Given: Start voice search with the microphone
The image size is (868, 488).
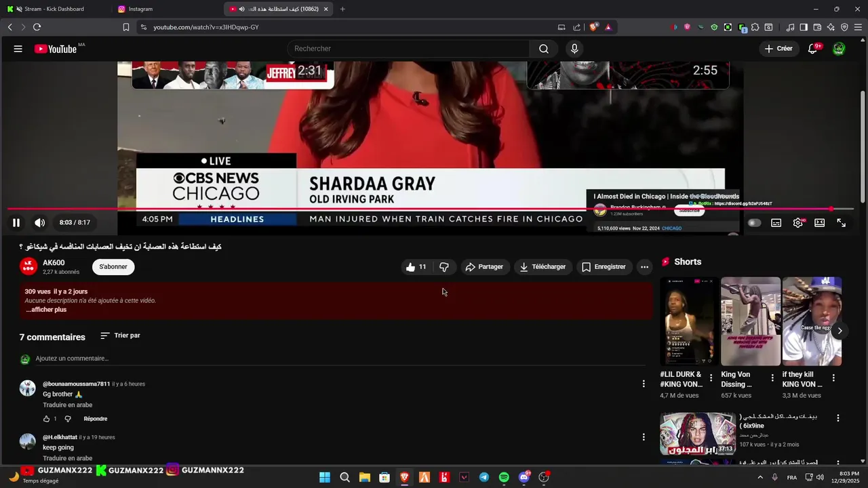Looking at the screenshot, I should pos(574,49).
